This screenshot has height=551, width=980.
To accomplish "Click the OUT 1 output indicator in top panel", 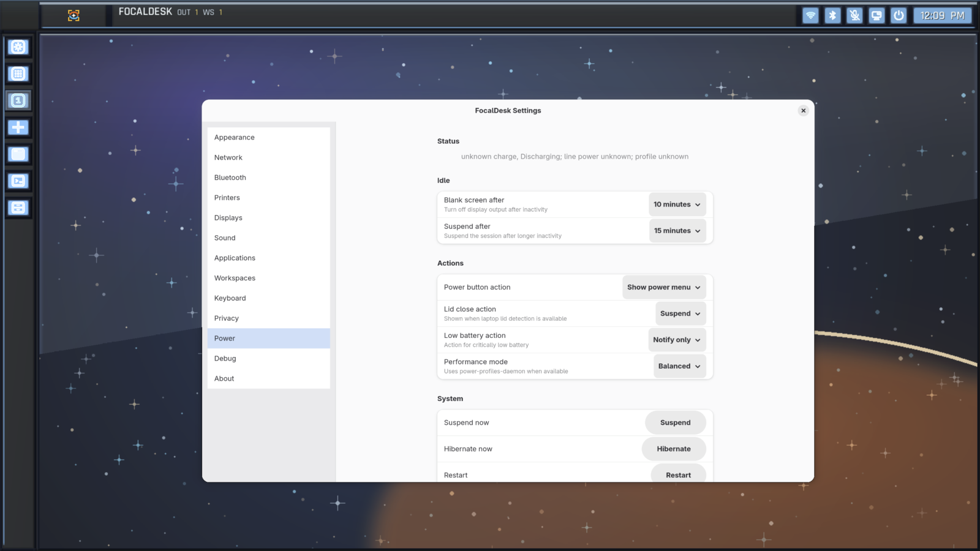I will [x=188, y=12].
